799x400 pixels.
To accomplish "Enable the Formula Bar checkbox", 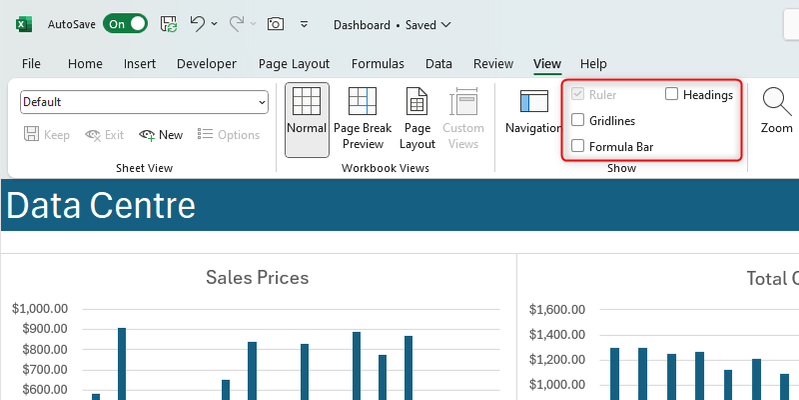I will (577, 146).
